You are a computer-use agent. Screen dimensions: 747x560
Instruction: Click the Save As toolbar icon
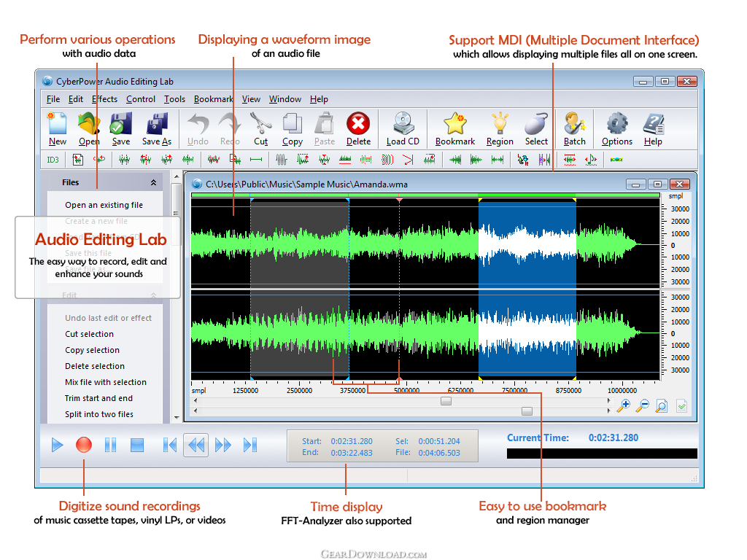(157, 124)
